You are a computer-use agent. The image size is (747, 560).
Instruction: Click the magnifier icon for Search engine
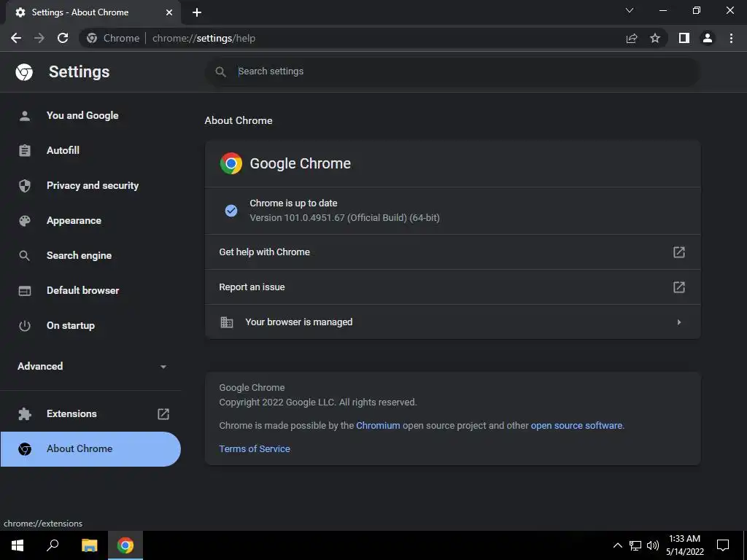25,256
